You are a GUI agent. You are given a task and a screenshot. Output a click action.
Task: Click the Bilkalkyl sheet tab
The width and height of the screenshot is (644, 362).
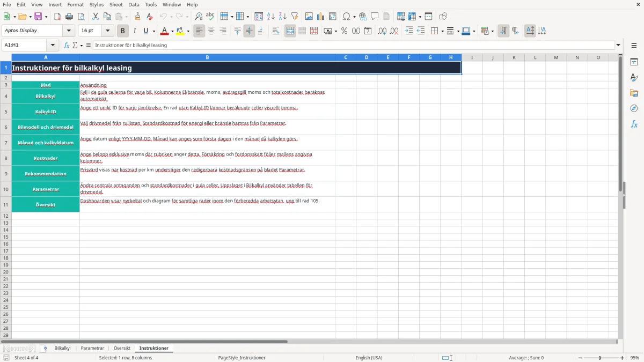[x=62, y=349]
